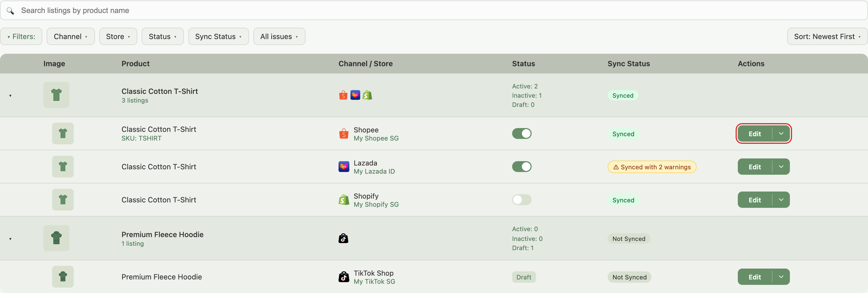The width and height of the screenshot is (868, 293).
Task: Collapse the Premium Fleece Hoodie group
Action: 11,239
